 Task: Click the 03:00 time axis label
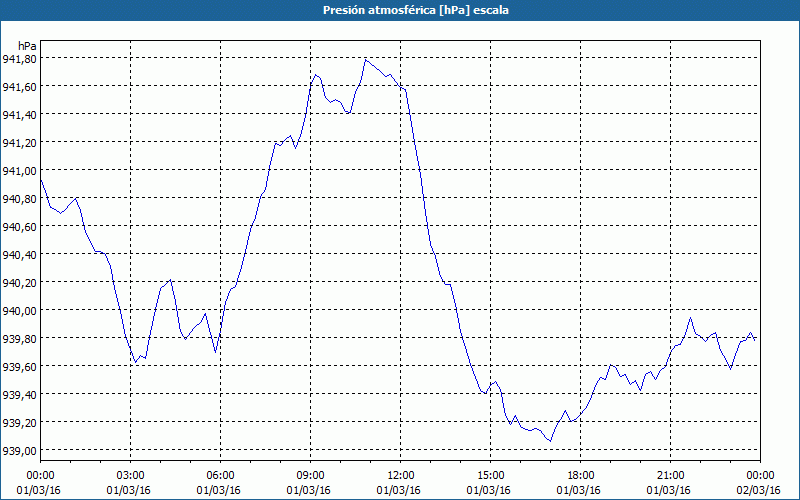[x=131, y=476]
